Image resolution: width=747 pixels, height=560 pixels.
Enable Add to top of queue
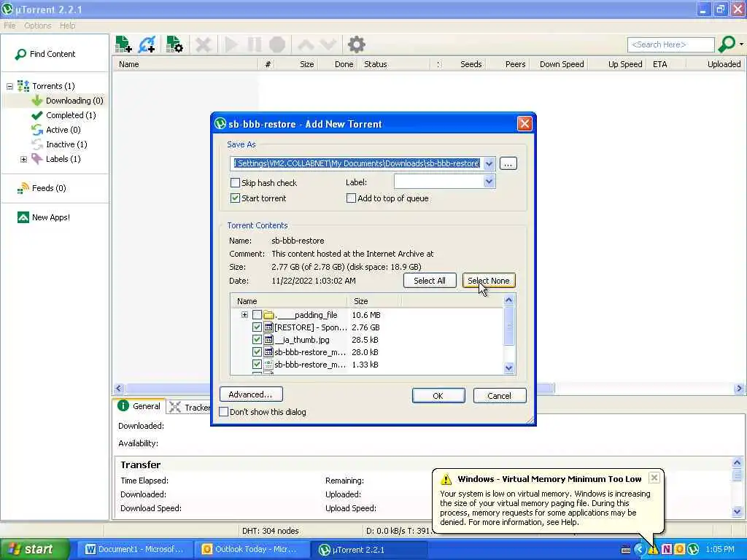[x=351, y=198]
